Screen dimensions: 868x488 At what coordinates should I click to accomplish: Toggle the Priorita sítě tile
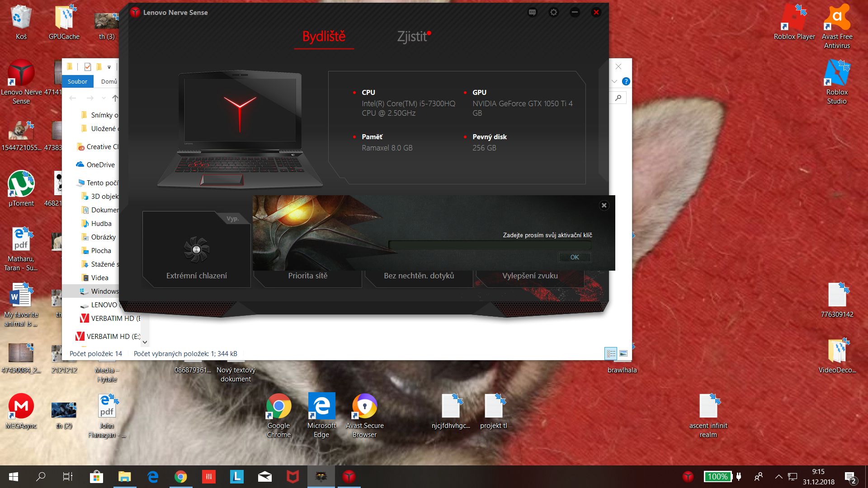click(x=308, y=276)
